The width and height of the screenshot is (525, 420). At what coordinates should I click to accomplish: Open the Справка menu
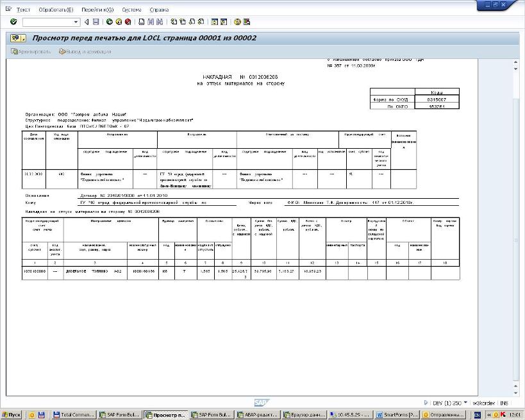tap(159, 10)
